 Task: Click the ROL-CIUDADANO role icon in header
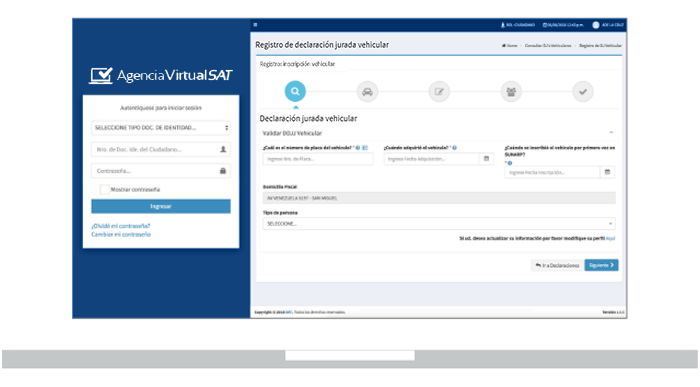(503, 25)
